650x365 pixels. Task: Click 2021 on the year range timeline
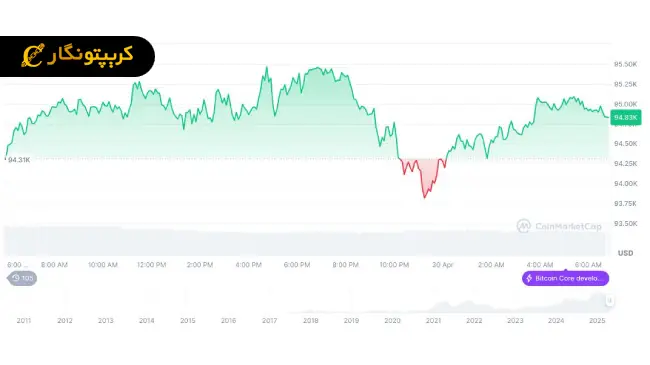coord(433,321)
